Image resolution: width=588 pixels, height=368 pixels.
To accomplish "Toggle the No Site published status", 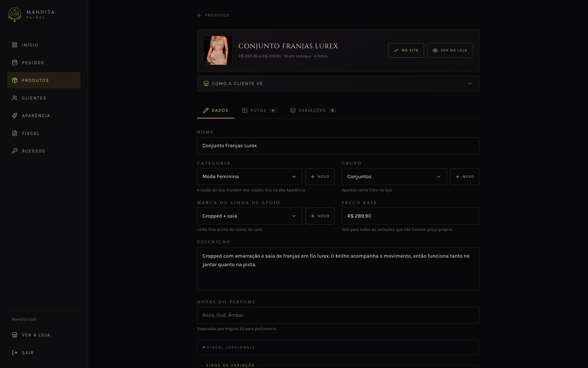I will 406,50.
